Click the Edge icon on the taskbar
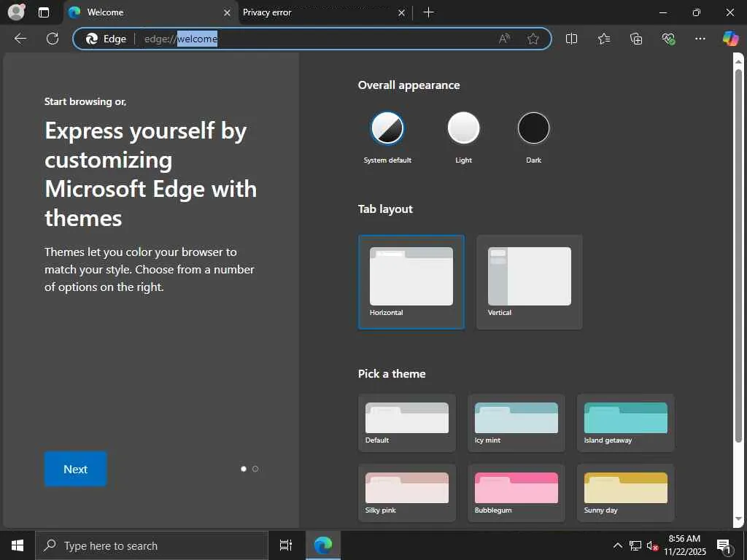The image size is (747, 560). (323, 545)
